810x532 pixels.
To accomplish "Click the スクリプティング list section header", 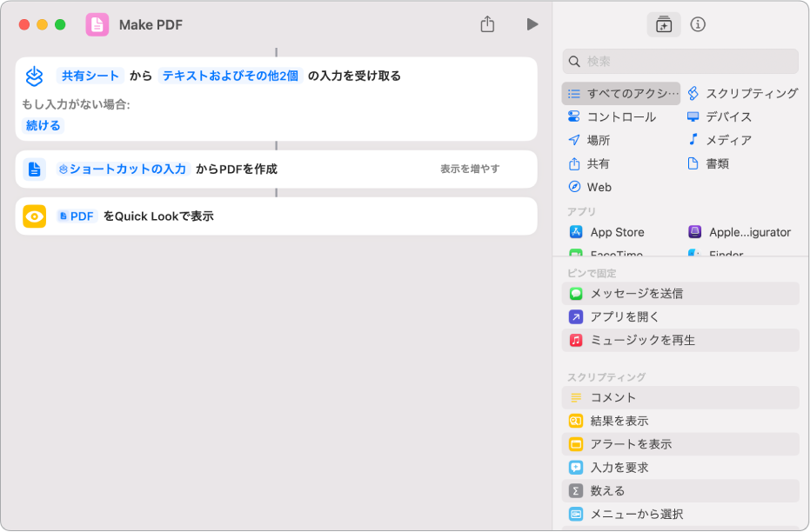I will [x=606, y=376].
